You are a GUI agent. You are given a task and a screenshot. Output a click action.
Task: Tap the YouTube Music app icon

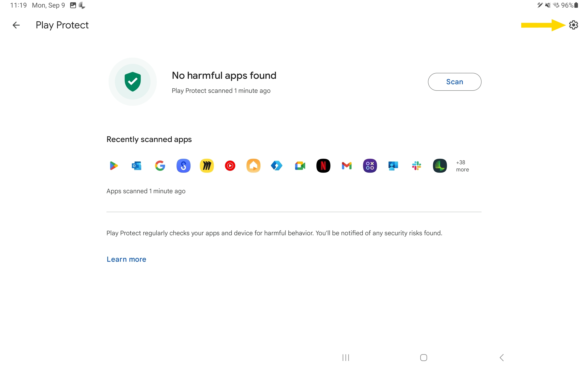230,166
